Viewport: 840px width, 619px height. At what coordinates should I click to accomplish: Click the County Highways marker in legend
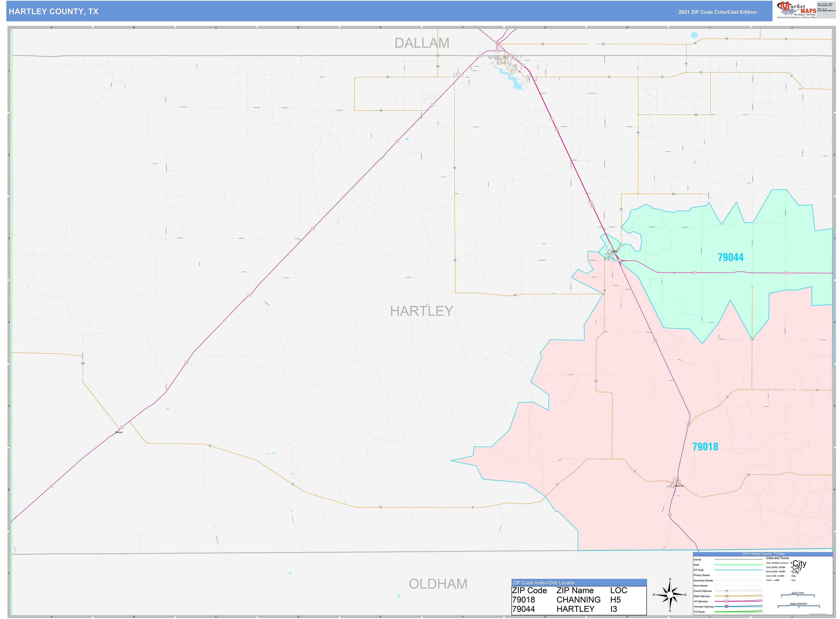tap(726, 591)
